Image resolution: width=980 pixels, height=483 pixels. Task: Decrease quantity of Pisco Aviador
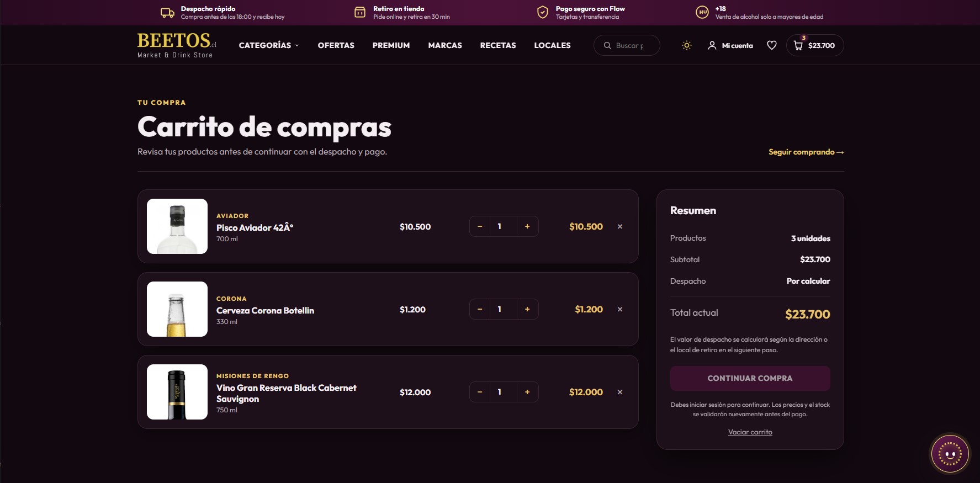coord(480,226)
